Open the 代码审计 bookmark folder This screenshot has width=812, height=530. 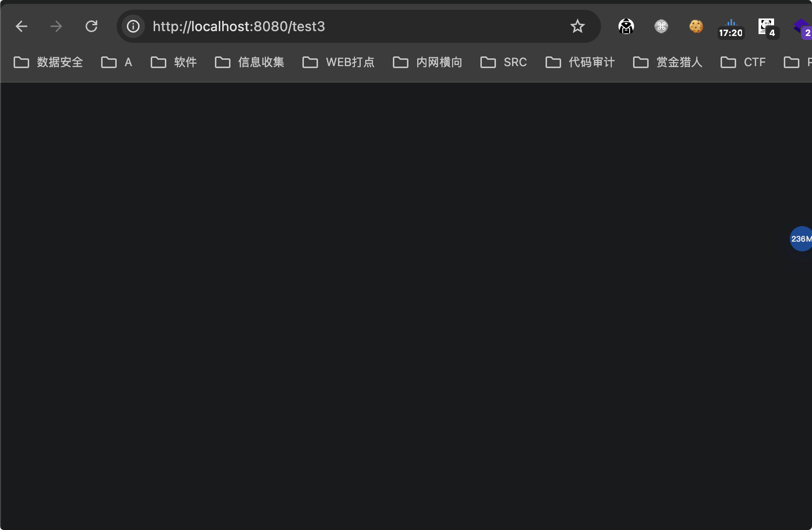[x=580, y=62]
